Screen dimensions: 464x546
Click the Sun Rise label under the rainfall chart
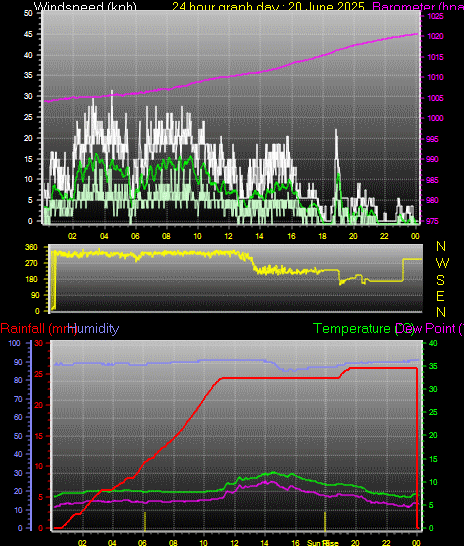point(322,543)
